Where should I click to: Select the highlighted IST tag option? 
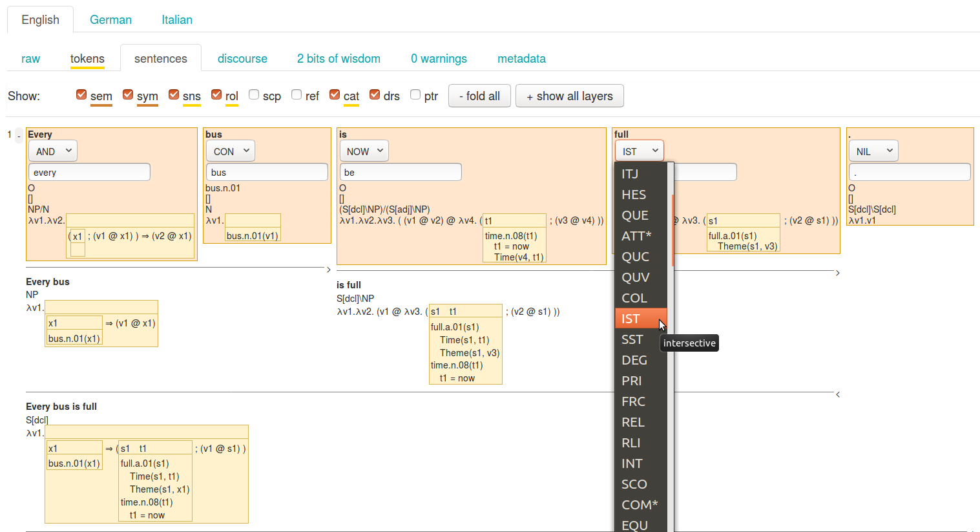click(641, 319)
